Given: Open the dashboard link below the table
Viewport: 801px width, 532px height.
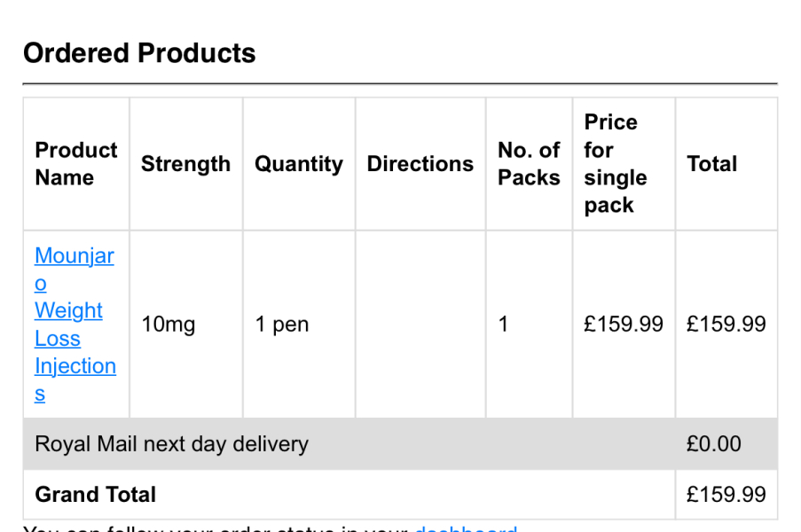Looking at the screenshot, I should pos(466,528).
